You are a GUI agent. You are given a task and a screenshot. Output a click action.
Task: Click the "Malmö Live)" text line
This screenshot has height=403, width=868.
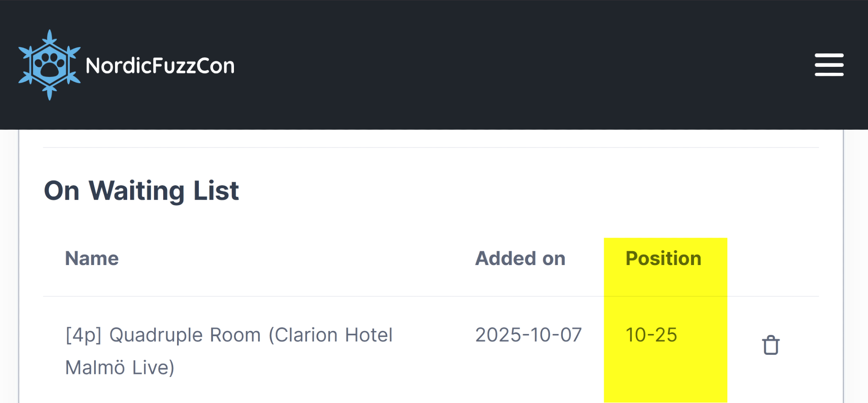tap(120, 367)
